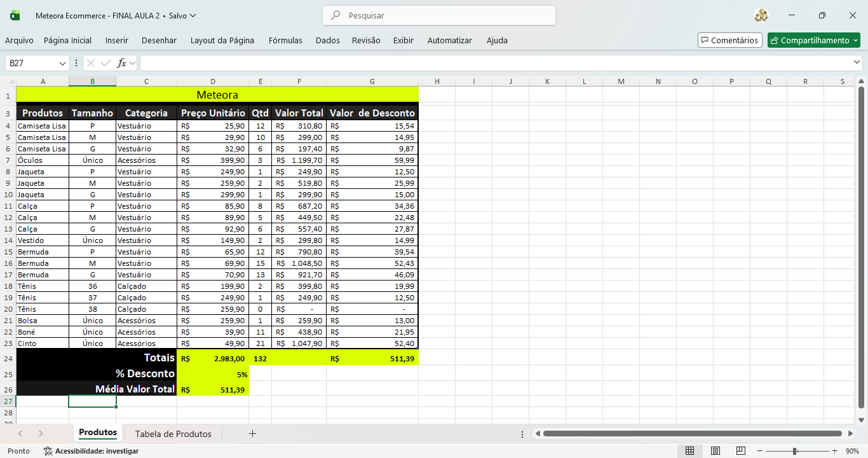Click the Insert Function fx icon
The height and width of the screenshot is (458, 868).
click(121, 63)
